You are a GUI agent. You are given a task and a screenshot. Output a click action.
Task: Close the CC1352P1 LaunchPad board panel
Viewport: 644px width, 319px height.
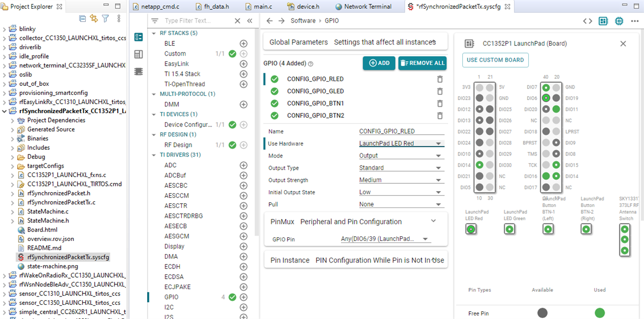(x=623, y=43)
